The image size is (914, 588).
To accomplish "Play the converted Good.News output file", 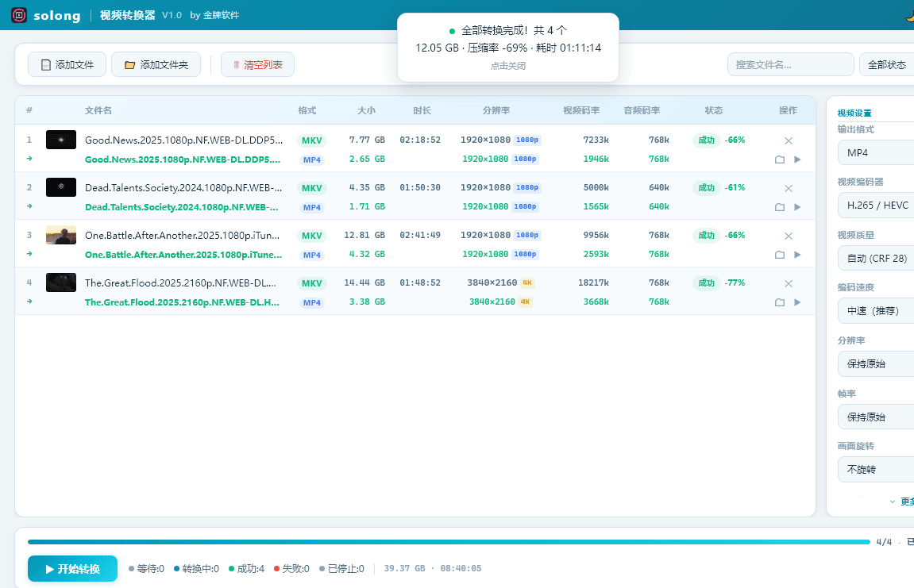I will [x=797, y=159].
